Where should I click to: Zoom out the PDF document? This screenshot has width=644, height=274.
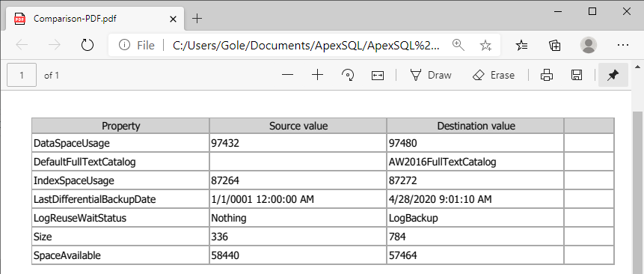(288, 75)
